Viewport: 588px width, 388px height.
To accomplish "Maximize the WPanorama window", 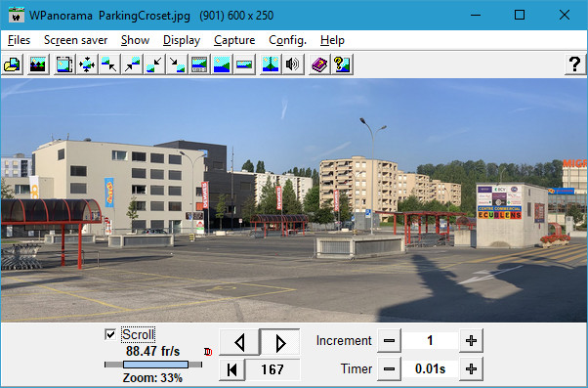I will (x=520, y=15).
